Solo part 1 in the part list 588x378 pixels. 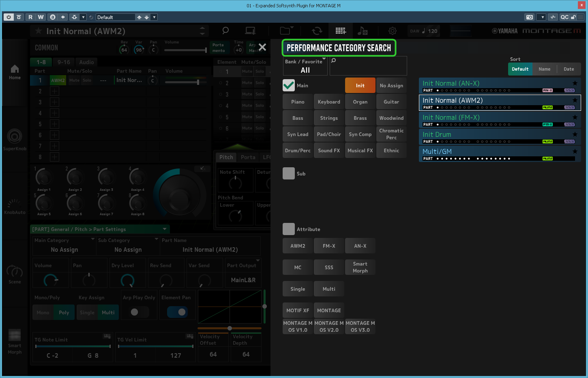[x=87, y=80]
